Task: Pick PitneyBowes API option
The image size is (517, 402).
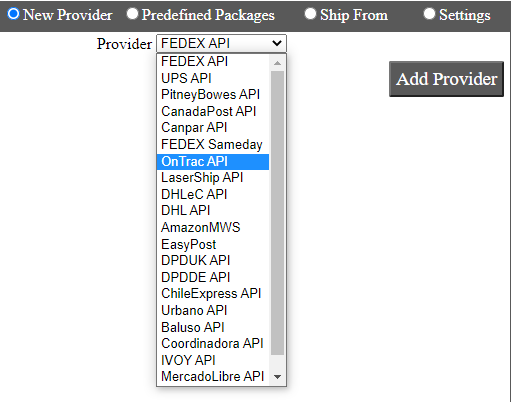Action: pos(213,95)
